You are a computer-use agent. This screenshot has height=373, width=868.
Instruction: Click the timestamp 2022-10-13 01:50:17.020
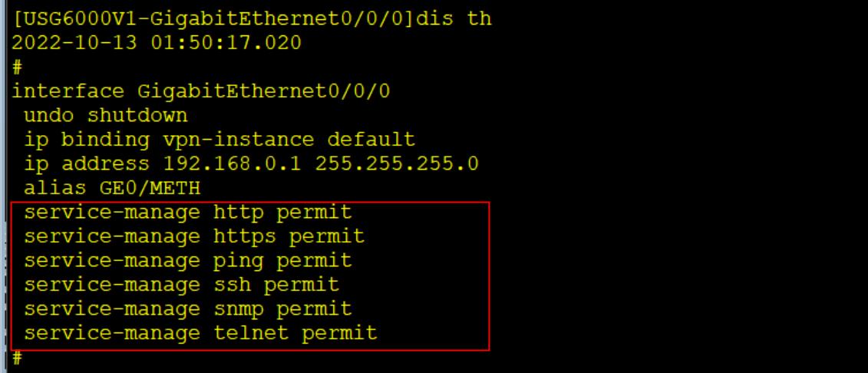coord(157,43)
